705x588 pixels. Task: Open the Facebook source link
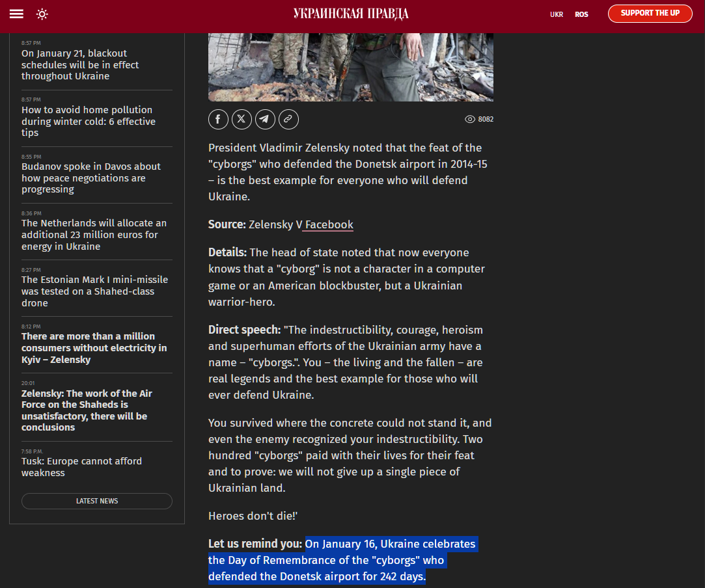click(329, 224)
